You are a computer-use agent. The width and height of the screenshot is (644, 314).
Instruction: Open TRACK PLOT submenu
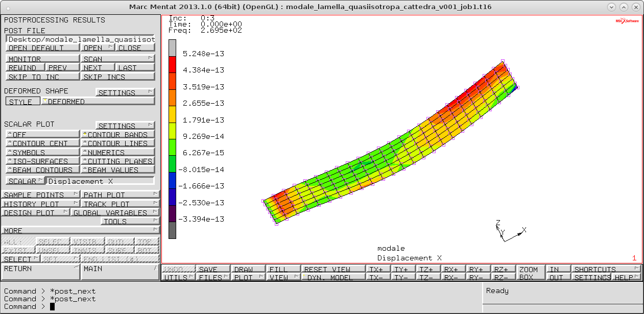click(x=121, y=204)
